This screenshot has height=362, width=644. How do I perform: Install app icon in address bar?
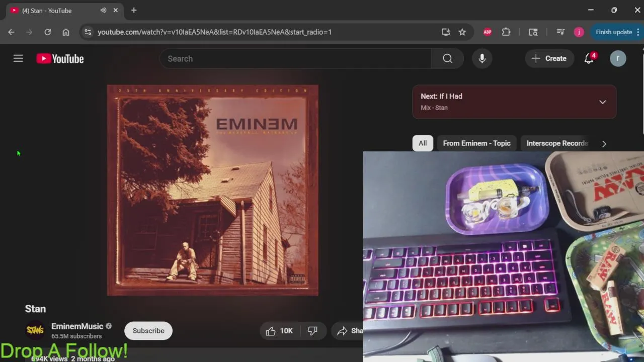click(445, 32)
